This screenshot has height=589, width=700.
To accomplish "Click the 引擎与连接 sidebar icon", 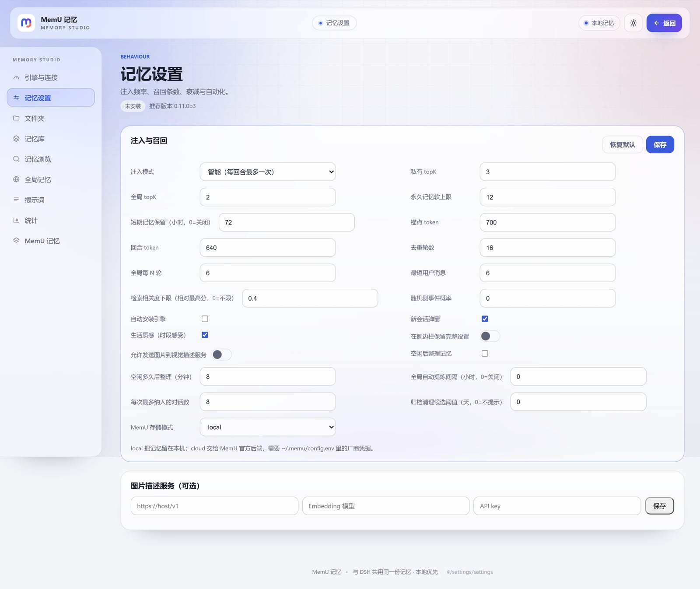I will (16, 77).
